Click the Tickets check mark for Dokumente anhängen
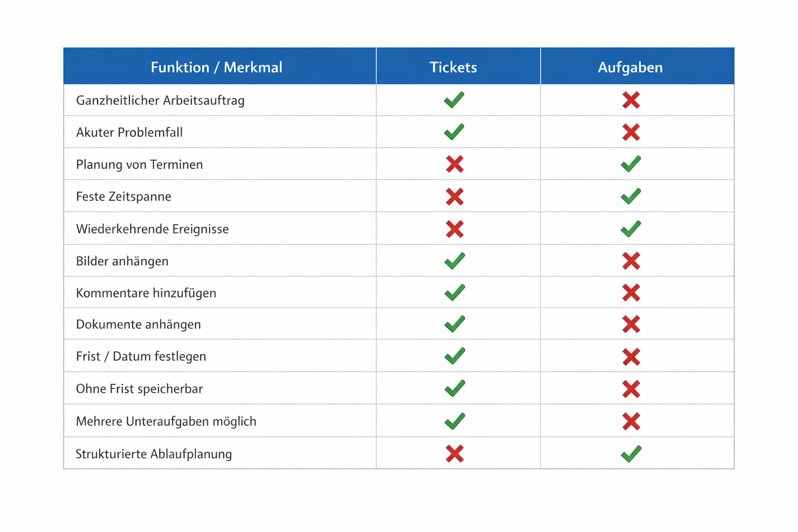The image size is (798, 532). tap(455, 324)
